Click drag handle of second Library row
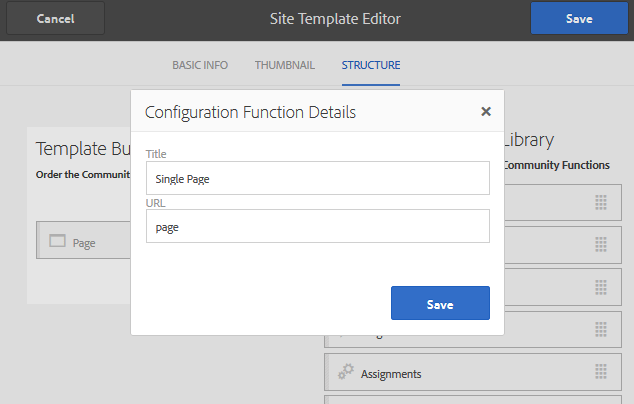 pyautogui.click(x=601, y=244)
